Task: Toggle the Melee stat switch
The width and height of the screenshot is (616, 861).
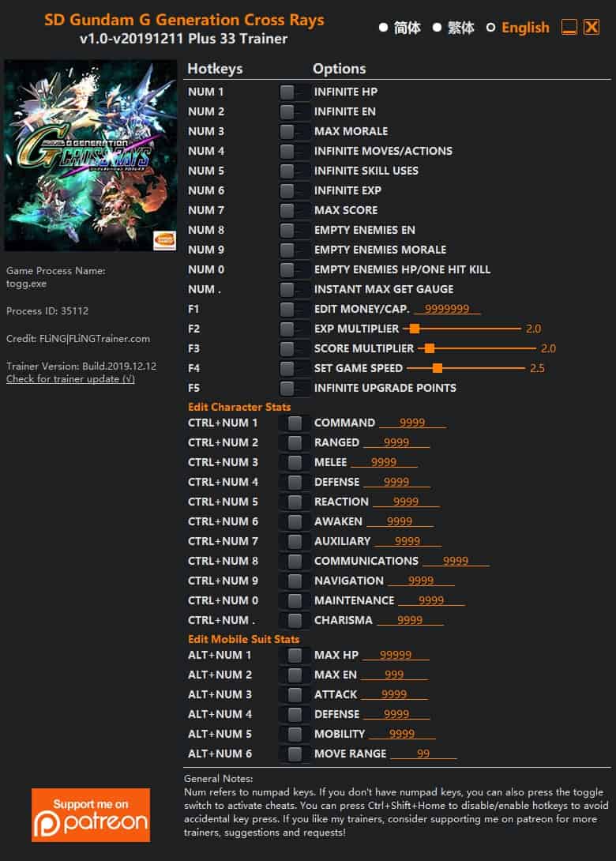Action: [295, 462]
